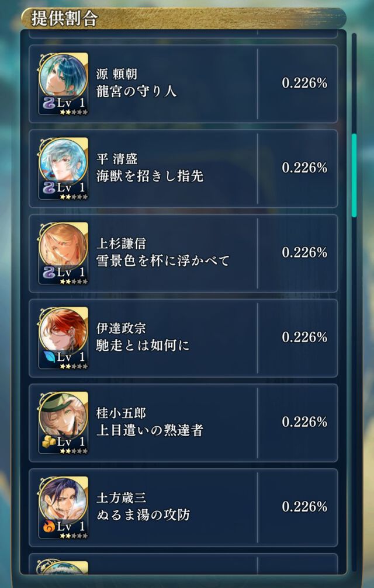This screenshot has width=374, height=588.
Task: Click the flame attribute icon on 土方歳三 card
Action: pyautogui.click(x=49, y=527)
